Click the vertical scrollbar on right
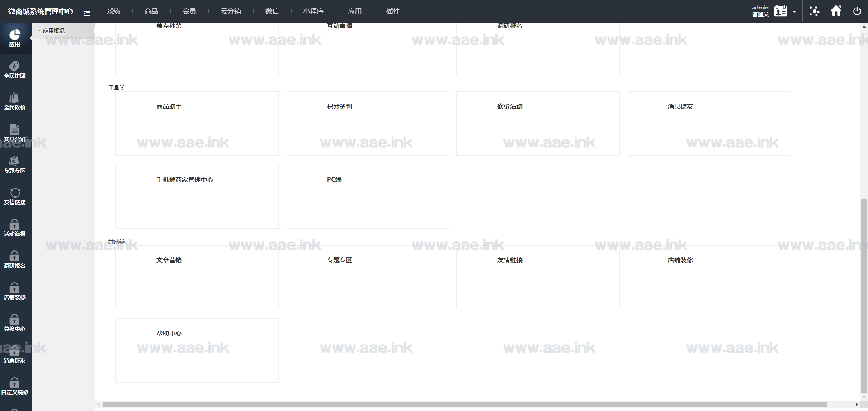The width and height of the screenshot is (868, 411). pyautogui.click(x=864, y=294)
